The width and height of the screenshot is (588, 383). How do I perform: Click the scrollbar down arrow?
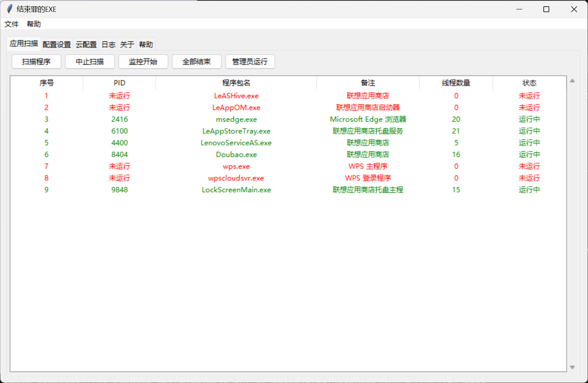pos(572,367)
